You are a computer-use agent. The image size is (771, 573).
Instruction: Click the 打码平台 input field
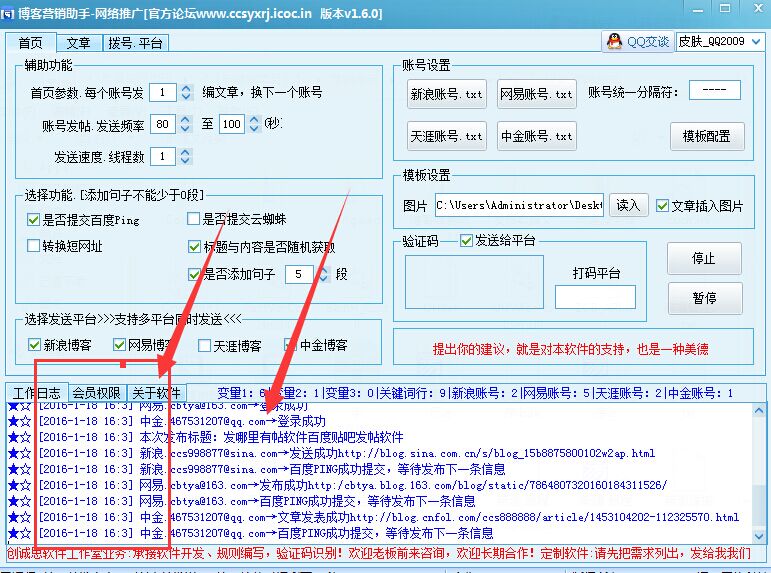595,297
